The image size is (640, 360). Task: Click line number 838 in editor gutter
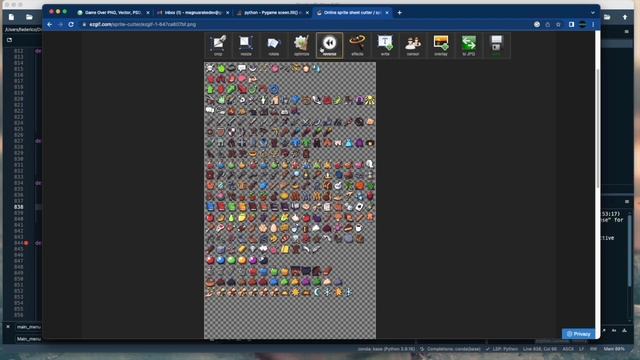[x=18, y=207]
